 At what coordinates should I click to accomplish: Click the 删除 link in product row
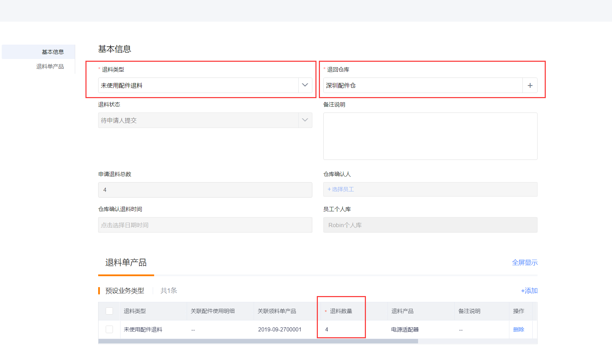[519, 329]
